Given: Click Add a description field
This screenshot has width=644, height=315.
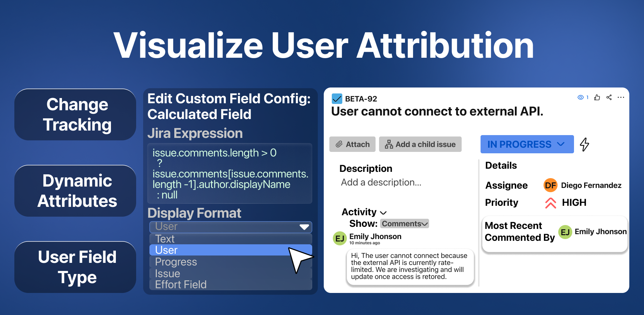Looking at the screenshot, I should (381, 182).
